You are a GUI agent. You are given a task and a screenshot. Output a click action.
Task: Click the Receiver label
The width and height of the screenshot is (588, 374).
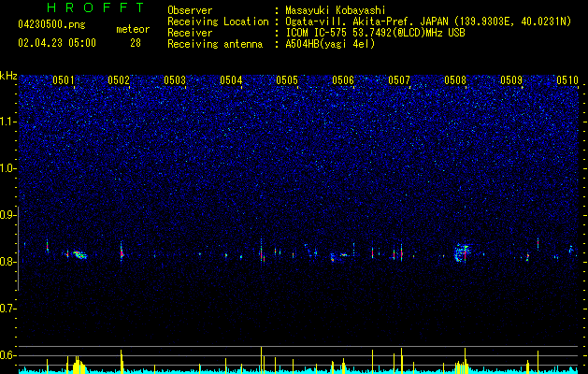pyautogui.click(x=190, y=33)
